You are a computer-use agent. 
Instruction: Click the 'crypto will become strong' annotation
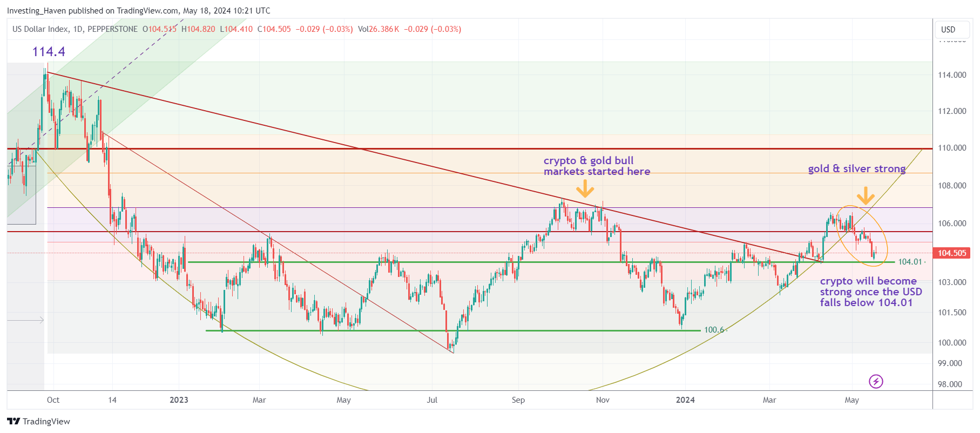pos(871,292)
